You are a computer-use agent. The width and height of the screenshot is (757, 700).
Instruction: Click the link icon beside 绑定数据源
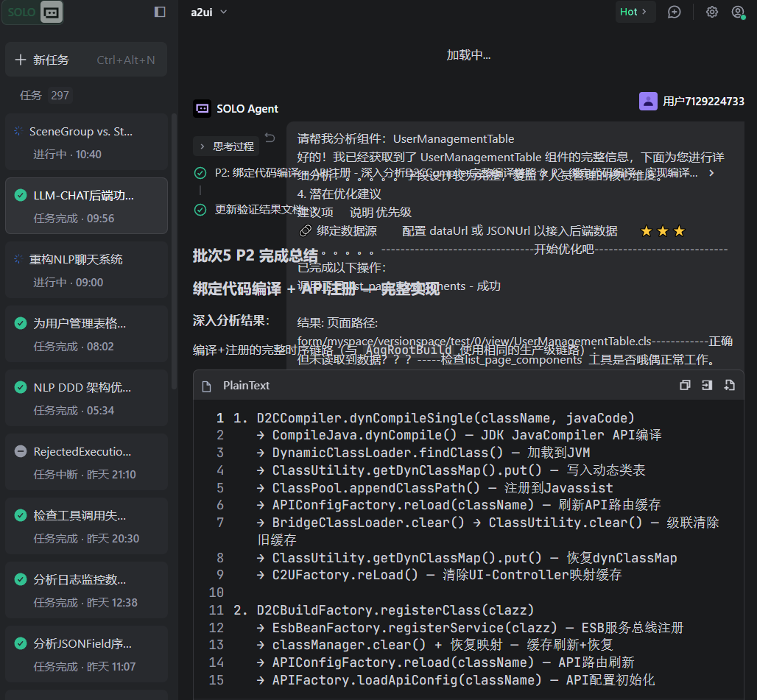(x=305, y=231)
